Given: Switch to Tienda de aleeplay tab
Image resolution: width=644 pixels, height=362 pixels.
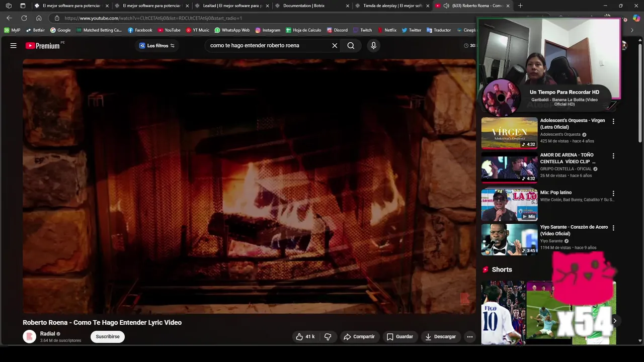Looking at the screenshot, I should [x=391, y=6].
